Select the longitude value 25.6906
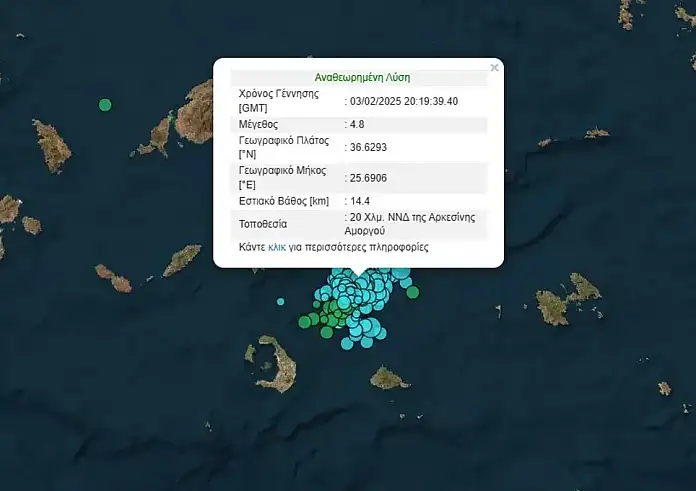 367,177
